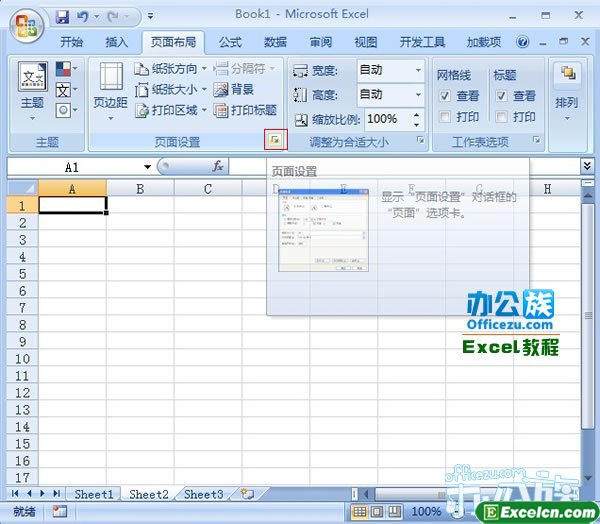Switch to 插入 tab
Viewport: 600px width, 524px height.
[x=116, y=42]
